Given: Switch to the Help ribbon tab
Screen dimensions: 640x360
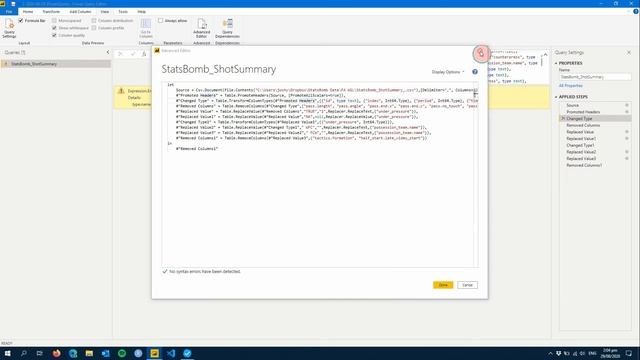Looking at the screenshot, I should pos(142,12).
